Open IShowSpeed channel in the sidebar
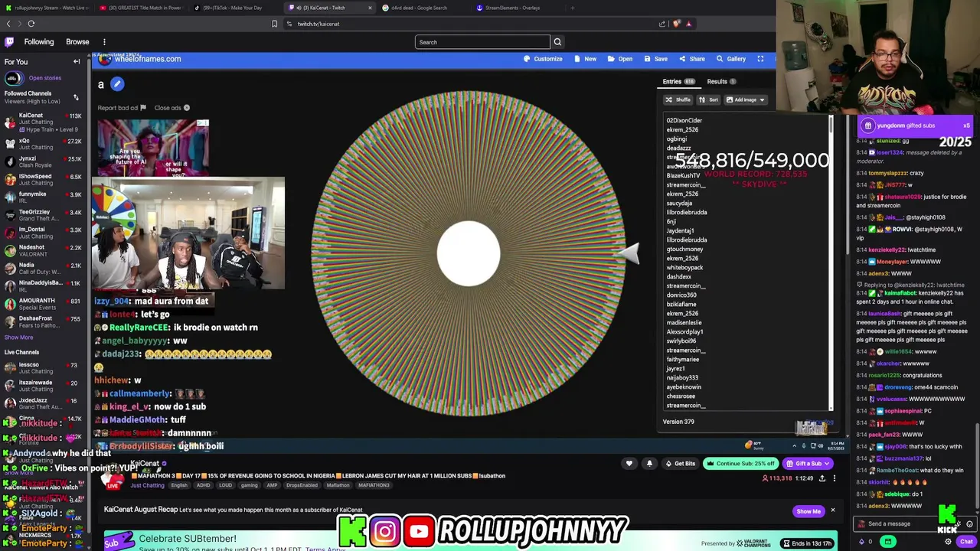This screenshot has width=980, height=551. pos(44,179)
